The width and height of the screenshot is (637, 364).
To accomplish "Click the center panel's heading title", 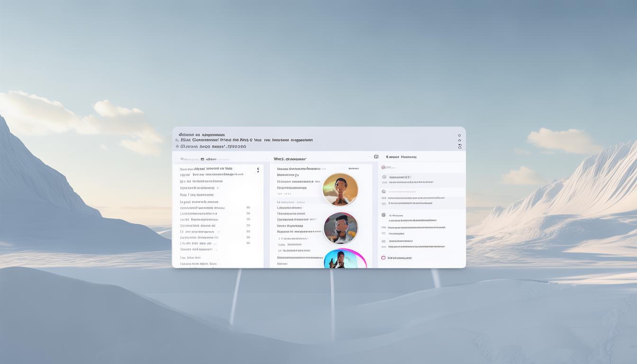I will pyautogui.click(x=290, y=159).
